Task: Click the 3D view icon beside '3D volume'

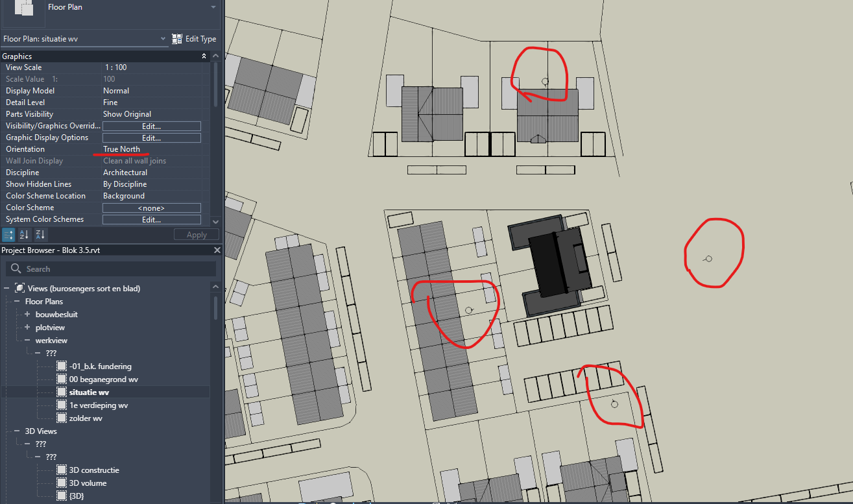Action: click(x=61, y=483)
